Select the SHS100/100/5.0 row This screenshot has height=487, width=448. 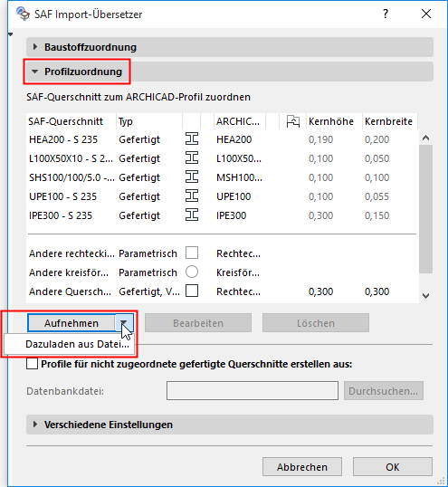pos(222,177)
